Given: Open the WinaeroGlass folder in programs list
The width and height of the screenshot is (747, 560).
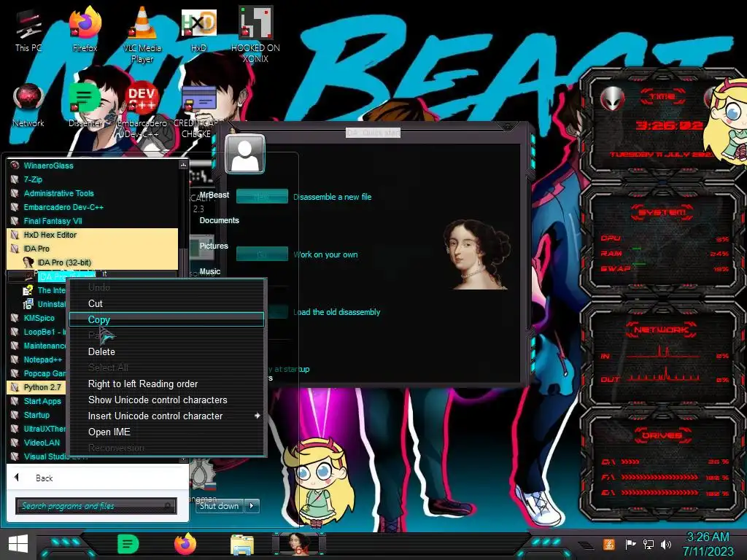Looking at the screenshot, I should [x=48, y=166].
